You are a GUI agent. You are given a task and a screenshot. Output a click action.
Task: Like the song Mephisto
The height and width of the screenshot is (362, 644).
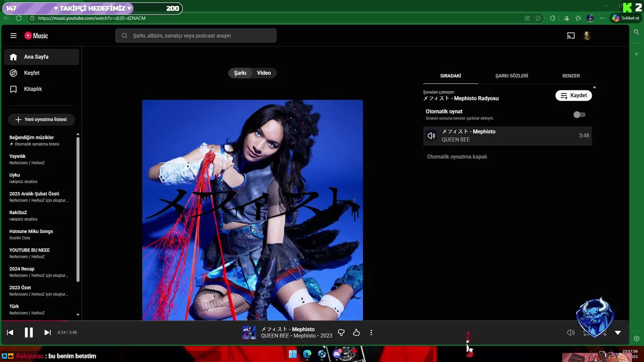point(356,332)
